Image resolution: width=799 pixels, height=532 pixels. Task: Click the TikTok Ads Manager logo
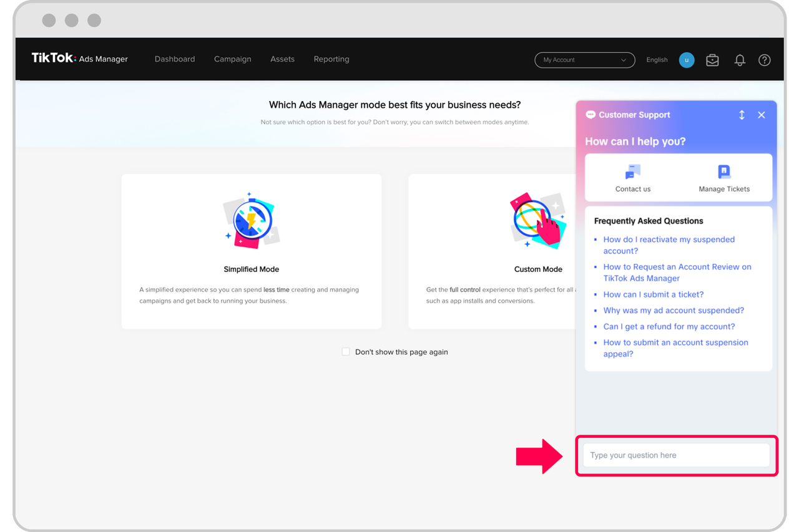(80, 59)
